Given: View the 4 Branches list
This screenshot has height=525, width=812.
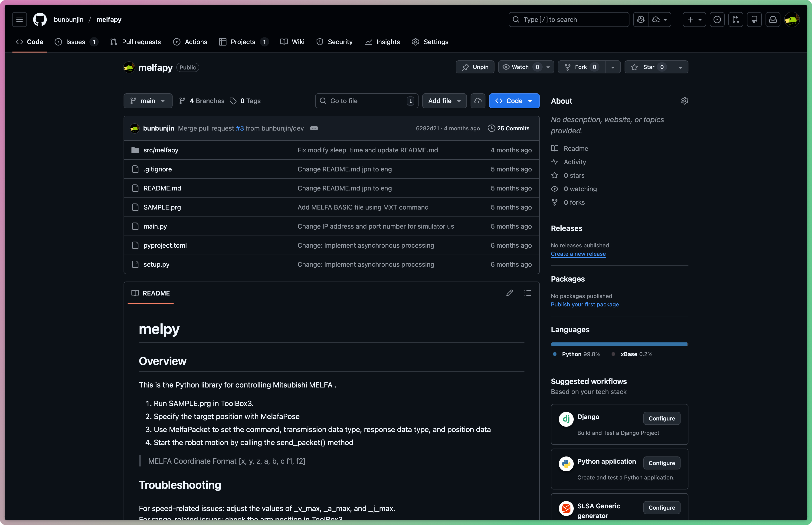Looking at the screenshot, I should (202, 101).
